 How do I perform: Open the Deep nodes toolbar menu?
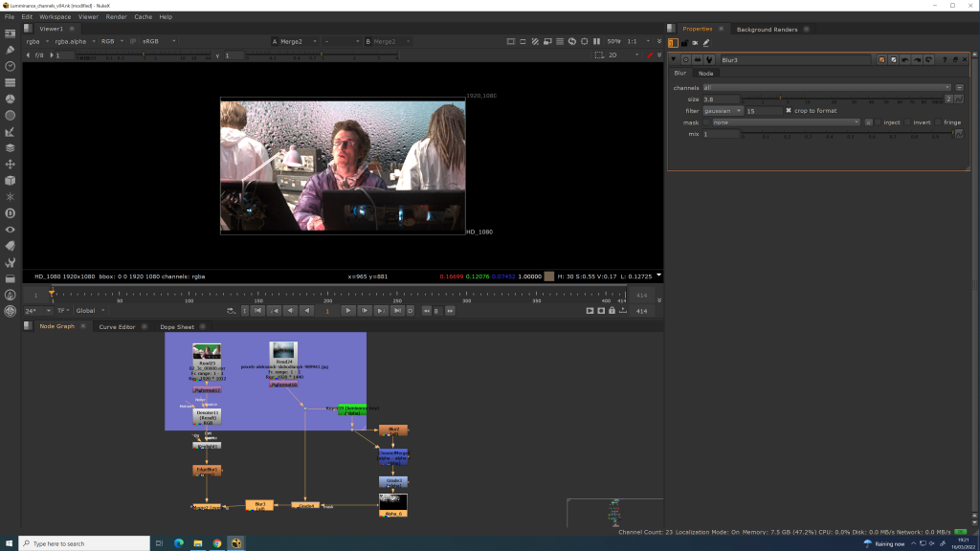pyautogui.click(x=10, y=213)
